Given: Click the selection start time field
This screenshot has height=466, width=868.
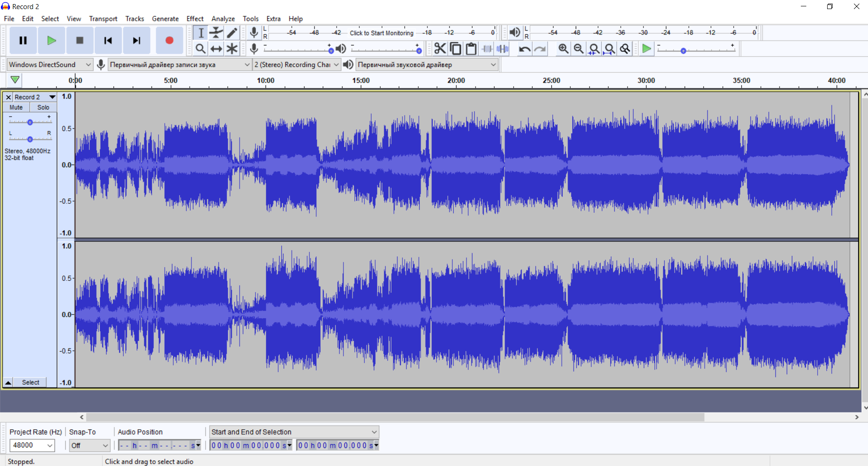Looking at the screenshot, I should [x=251, y=446].
